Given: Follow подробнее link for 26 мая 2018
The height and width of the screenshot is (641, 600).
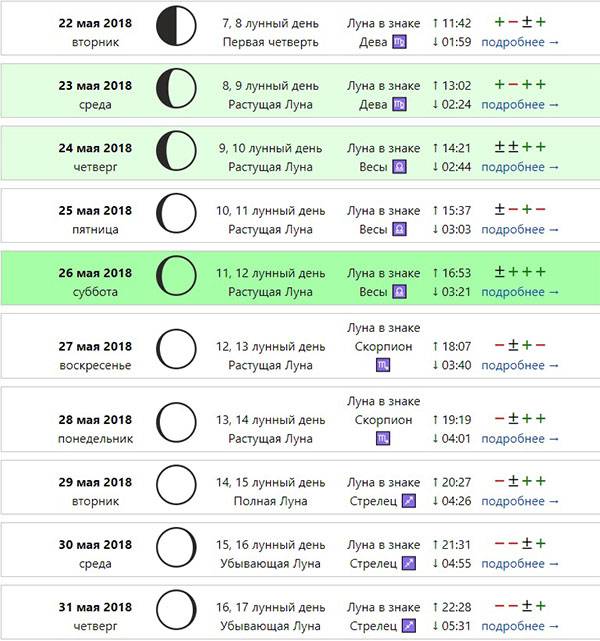Looking at the screenshot, I should [520, 291].
